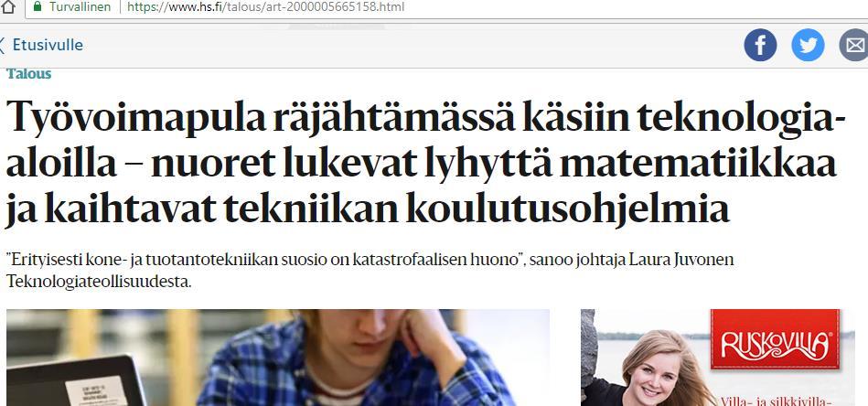Open the student photo in the article
This screenshot has height=406, width=868.
tap(277, 358)
